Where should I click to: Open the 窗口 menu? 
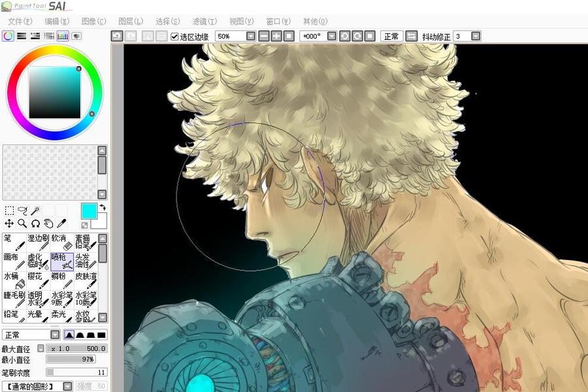click(278, 22)
